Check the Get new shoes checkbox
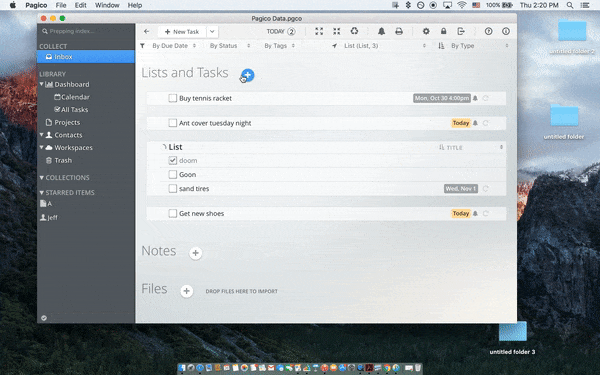Image resolution: width=600 pixels, height=375 pixels. coord(173,214)
